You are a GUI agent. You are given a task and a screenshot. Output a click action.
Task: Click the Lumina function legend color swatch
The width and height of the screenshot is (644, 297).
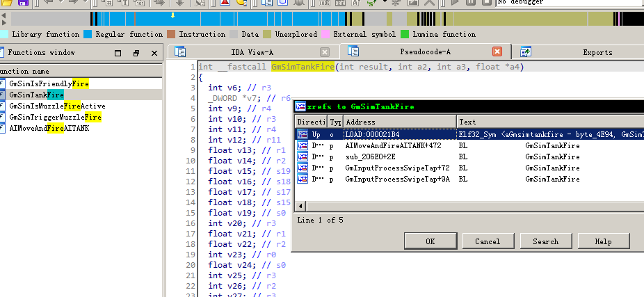click(405, 34)
